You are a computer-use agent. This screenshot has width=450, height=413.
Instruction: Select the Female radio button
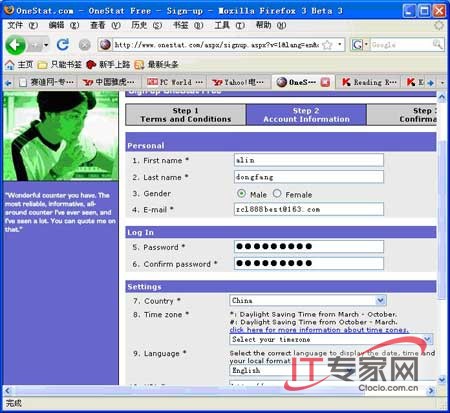(277, 193)
